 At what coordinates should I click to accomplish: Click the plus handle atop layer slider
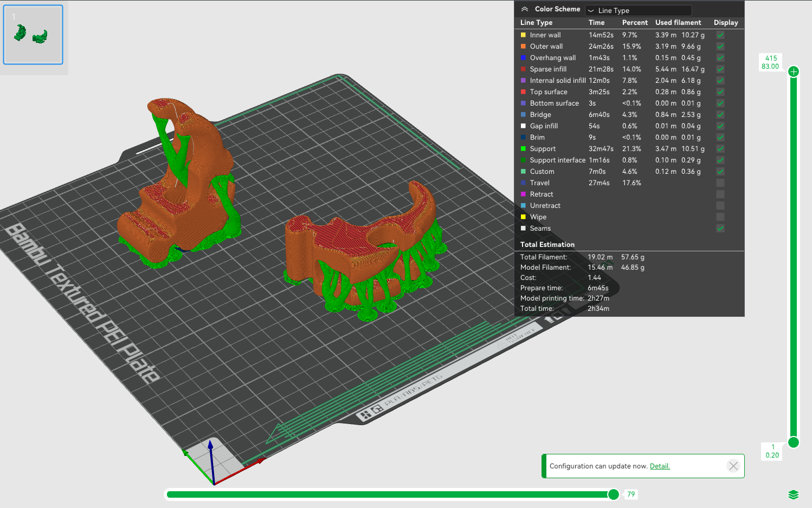coord(794,71)
